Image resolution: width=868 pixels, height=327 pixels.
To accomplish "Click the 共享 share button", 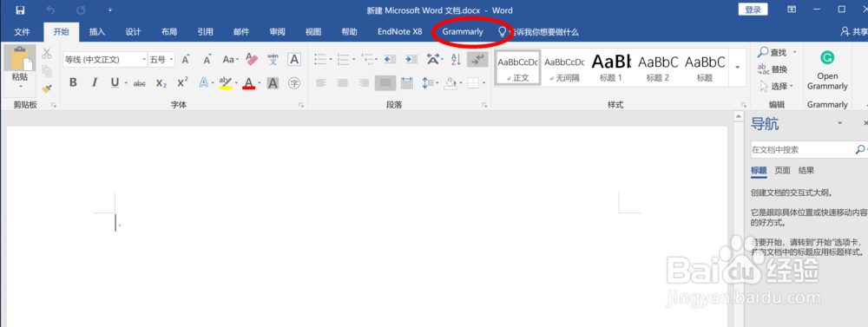I will [x=853, y=32].
